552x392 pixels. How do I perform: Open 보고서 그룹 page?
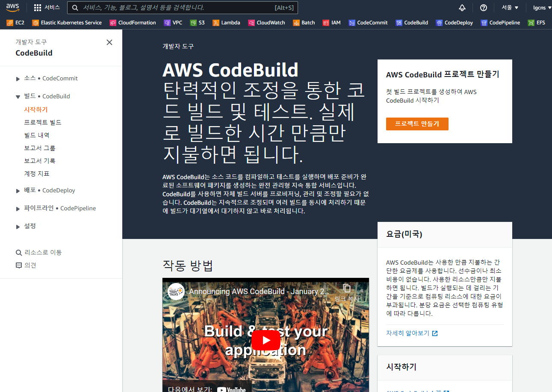click(40, 148)
